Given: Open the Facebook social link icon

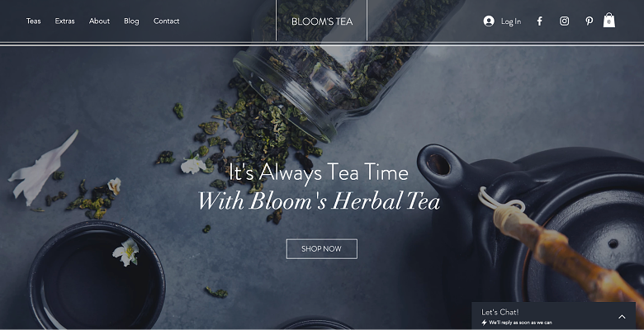Looking at the screenshot, I should [x=540, y=21].
